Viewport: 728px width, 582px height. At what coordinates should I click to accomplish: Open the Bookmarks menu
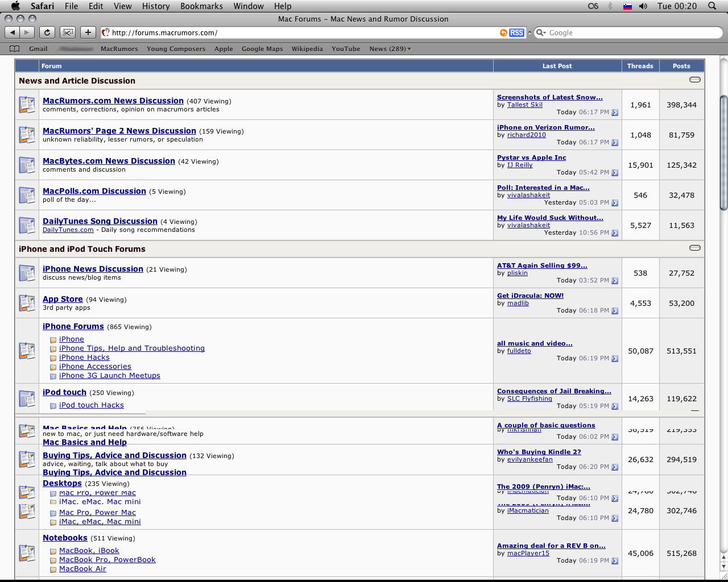[x=201, y=6]
